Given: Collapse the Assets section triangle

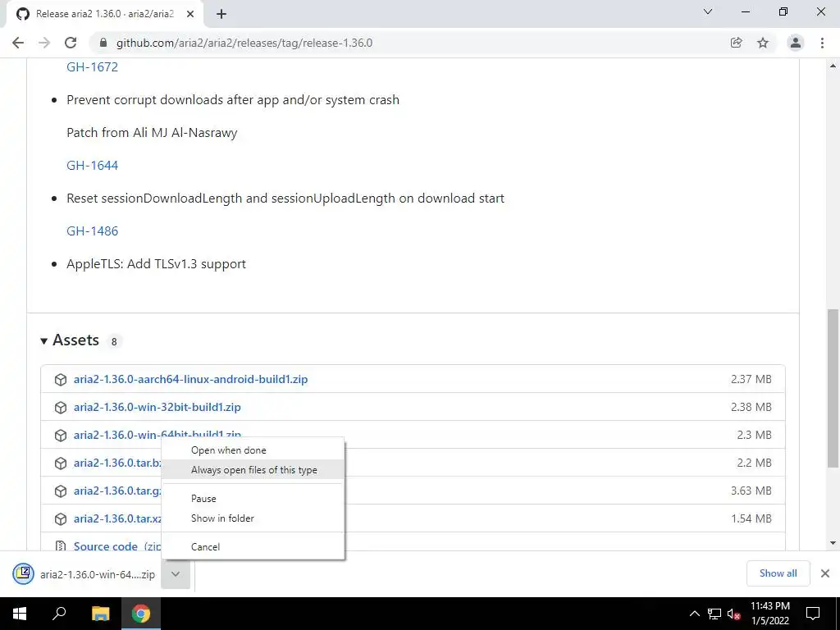Looking at the screenshot, I should [44, 340].
